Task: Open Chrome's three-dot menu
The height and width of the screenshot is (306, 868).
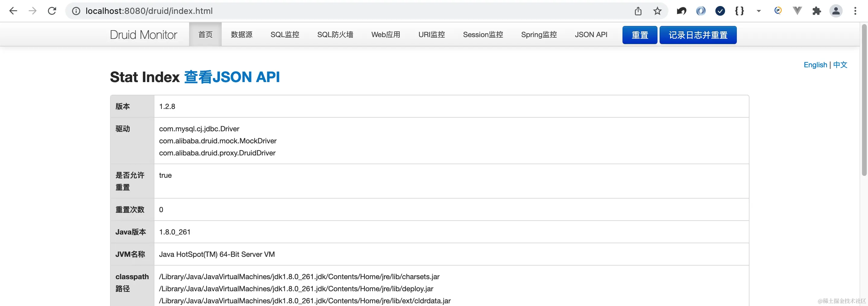Action: (x=855, y=11)
